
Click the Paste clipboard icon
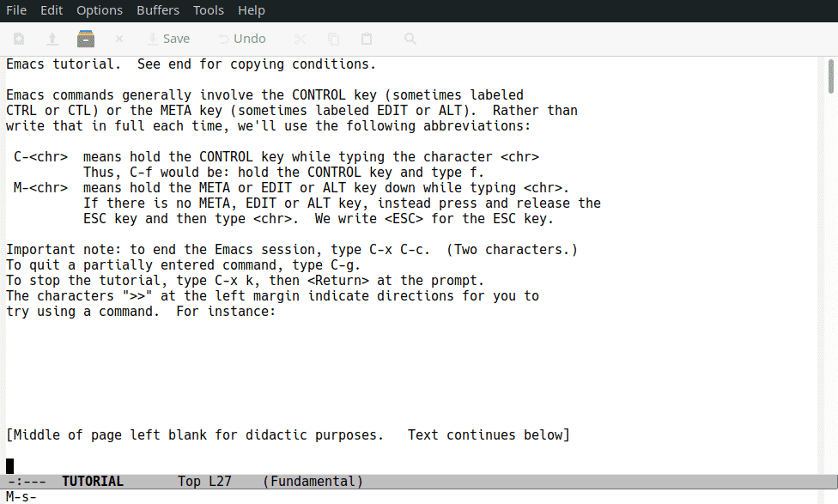367,39
